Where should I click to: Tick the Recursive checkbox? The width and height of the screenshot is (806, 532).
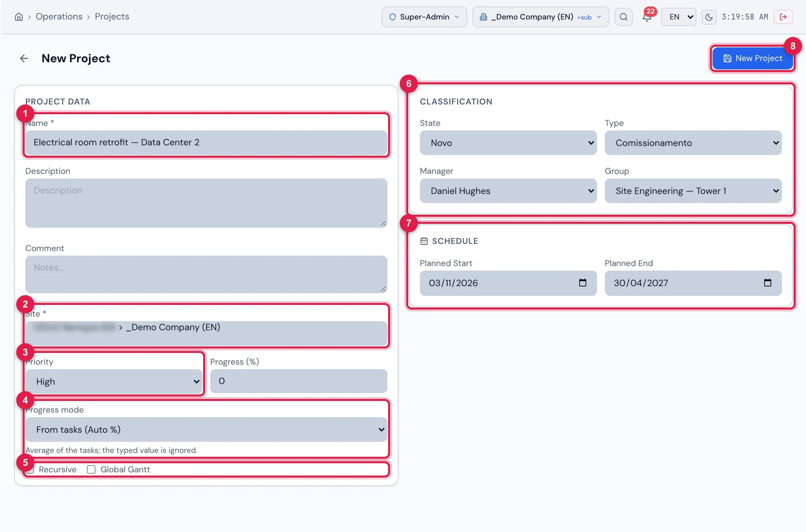30,469
